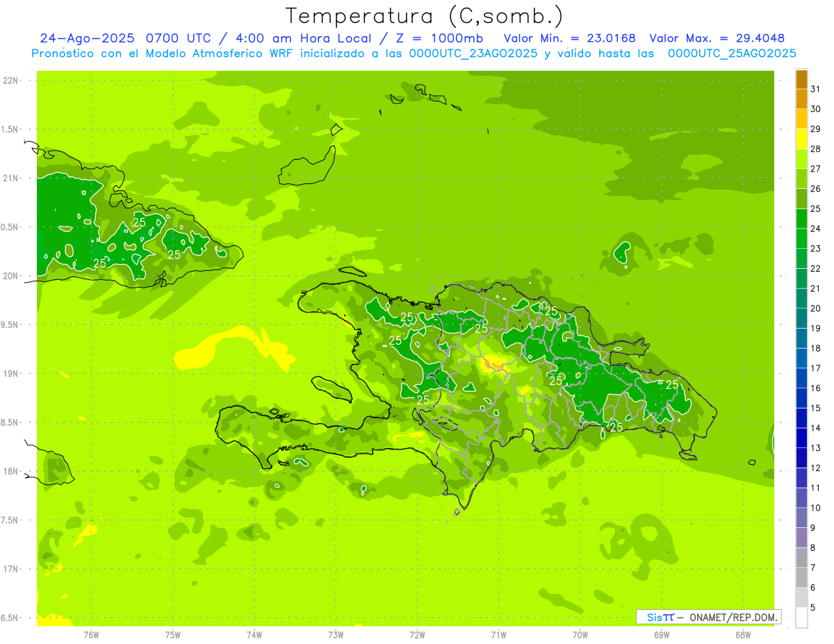The width and height of the screenshot is (834, 644).
Task: Click the '29' color-bar scale label
Action: (x=815, y=129)
